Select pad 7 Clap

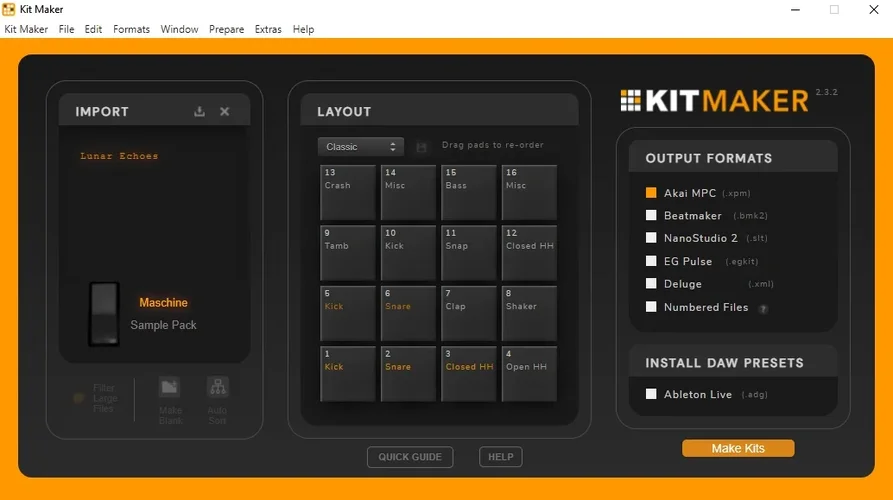(469, 313)
